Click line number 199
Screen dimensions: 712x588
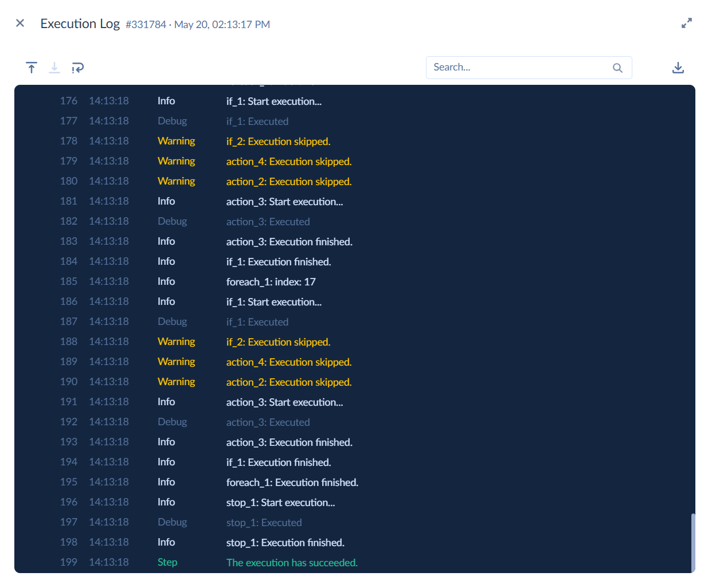click(x=69, y=562)
